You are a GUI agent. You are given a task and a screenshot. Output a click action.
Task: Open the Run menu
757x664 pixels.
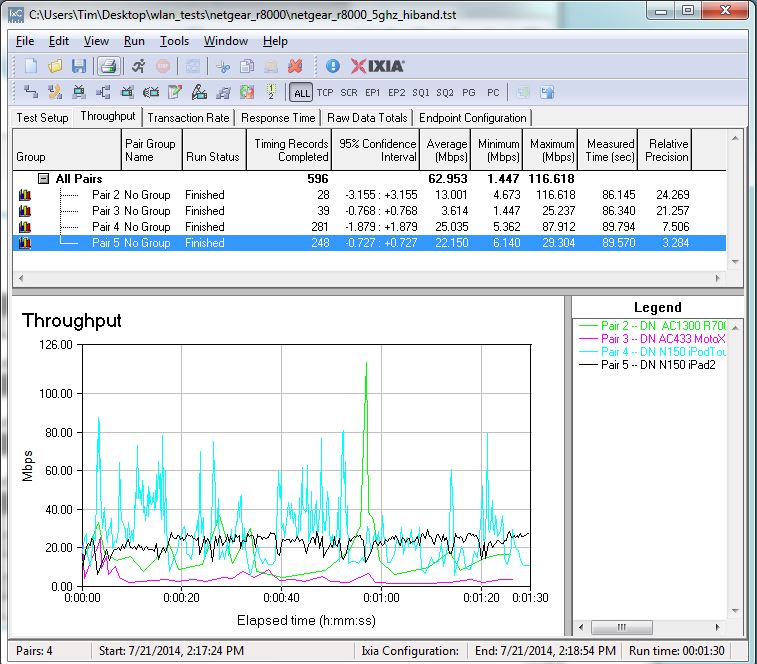134,41
